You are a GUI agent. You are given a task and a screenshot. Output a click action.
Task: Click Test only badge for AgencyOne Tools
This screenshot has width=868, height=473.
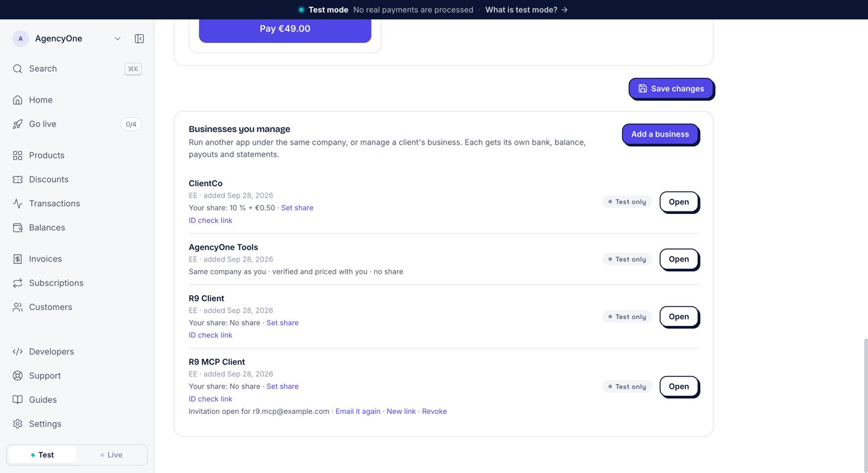point(627,259)
